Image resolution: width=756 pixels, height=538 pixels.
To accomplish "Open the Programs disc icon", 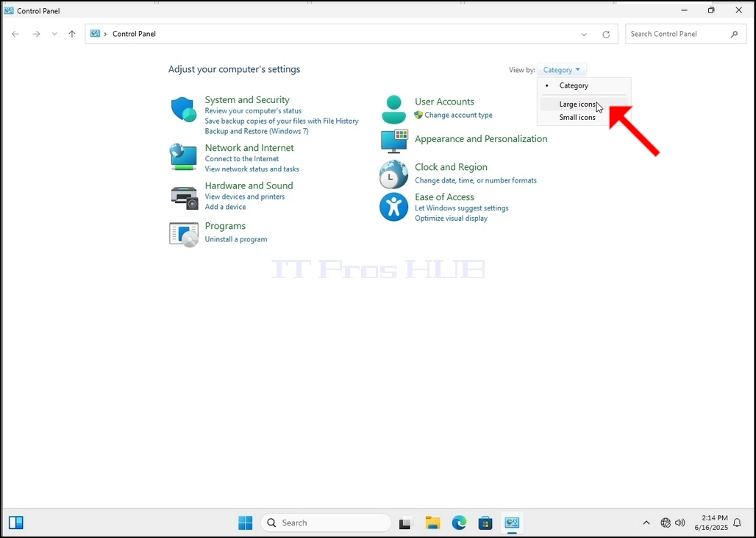I will [184, 235].
